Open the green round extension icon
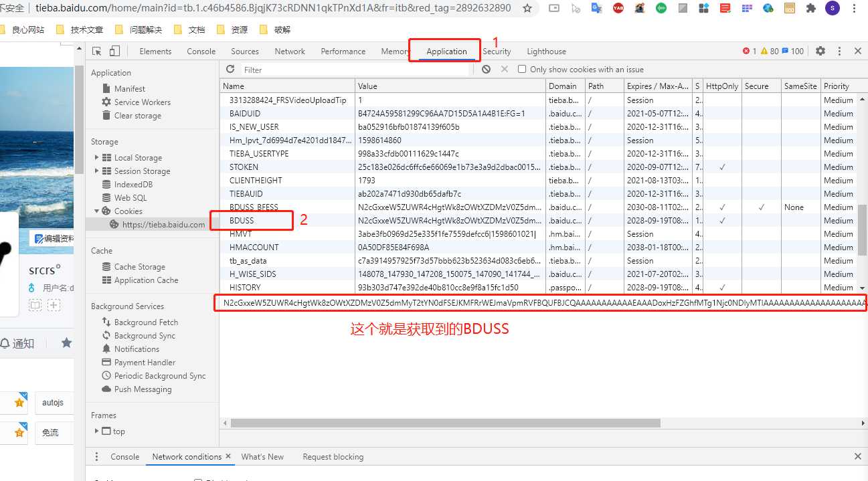This screenshot has height=481, width=868. pyautogui.click(x=661, y=9)
